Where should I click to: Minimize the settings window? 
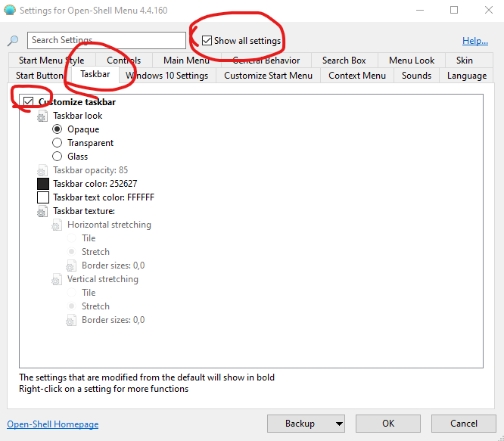point(420,11)
